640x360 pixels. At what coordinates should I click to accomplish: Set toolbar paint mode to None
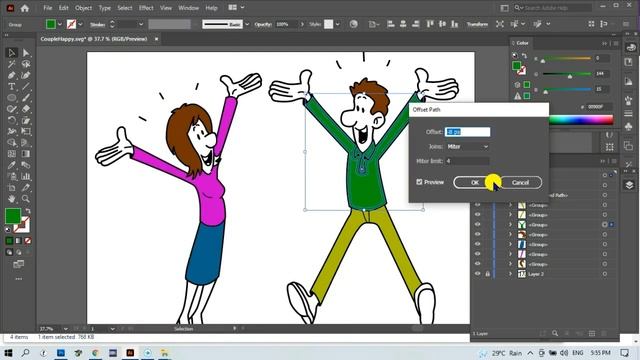(x=28, y=241)
